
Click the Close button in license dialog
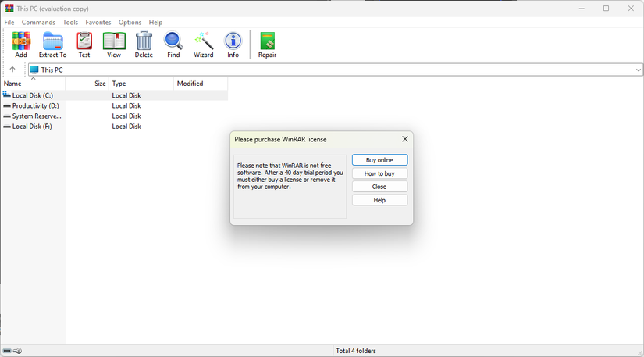click(379, 187)
